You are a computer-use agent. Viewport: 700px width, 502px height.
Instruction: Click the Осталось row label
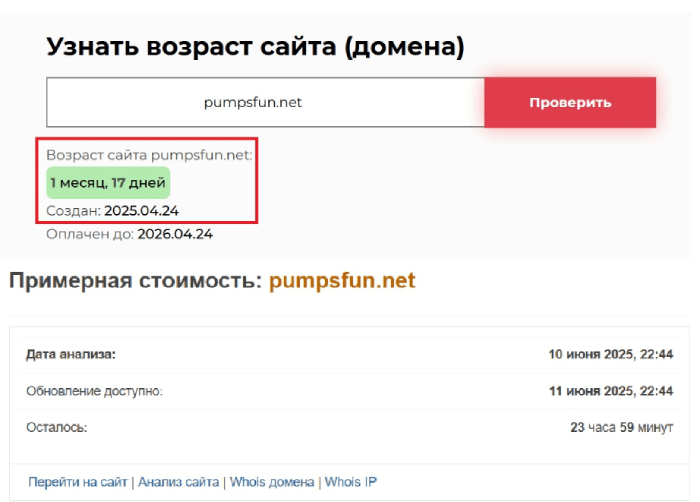(x=57, y=427)
